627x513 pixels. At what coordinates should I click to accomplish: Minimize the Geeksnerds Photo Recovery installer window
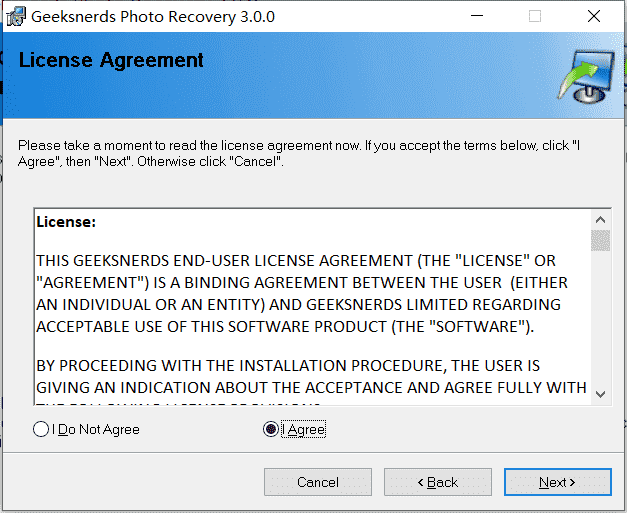point(477,16)
